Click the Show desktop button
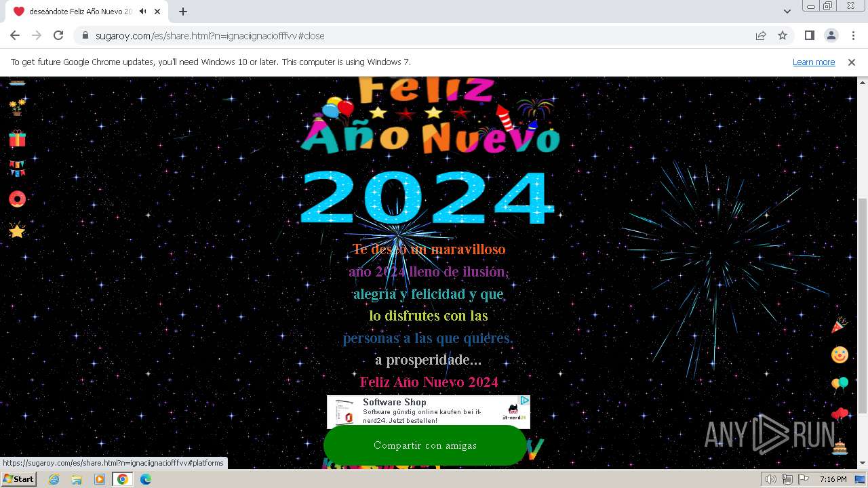868x488 pixels. 861,479
